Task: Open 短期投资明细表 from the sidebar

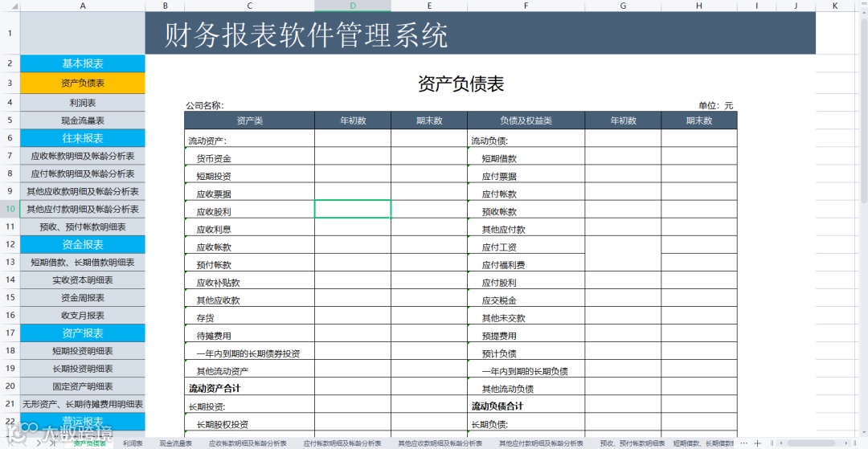Action: (x=83, y=350)
